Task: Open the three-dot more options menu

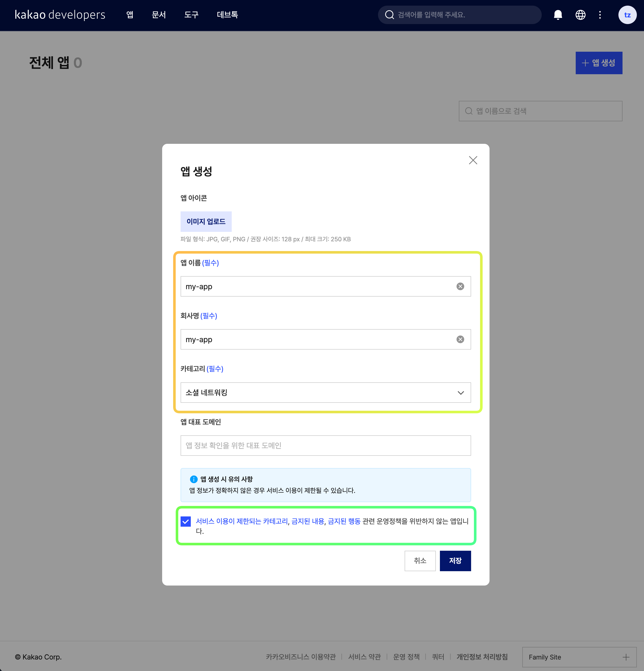Action: [x=600, y=15]
